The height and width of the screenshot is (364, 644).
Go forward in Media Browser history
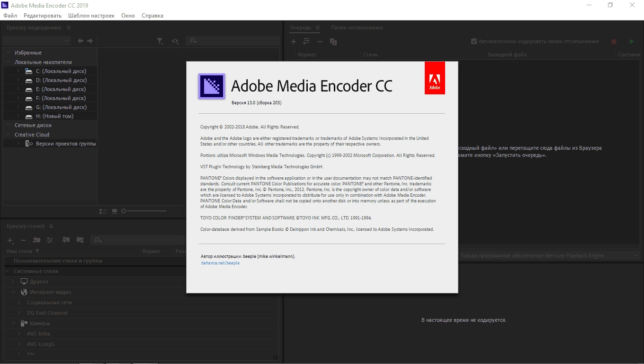tap(89, 41)
